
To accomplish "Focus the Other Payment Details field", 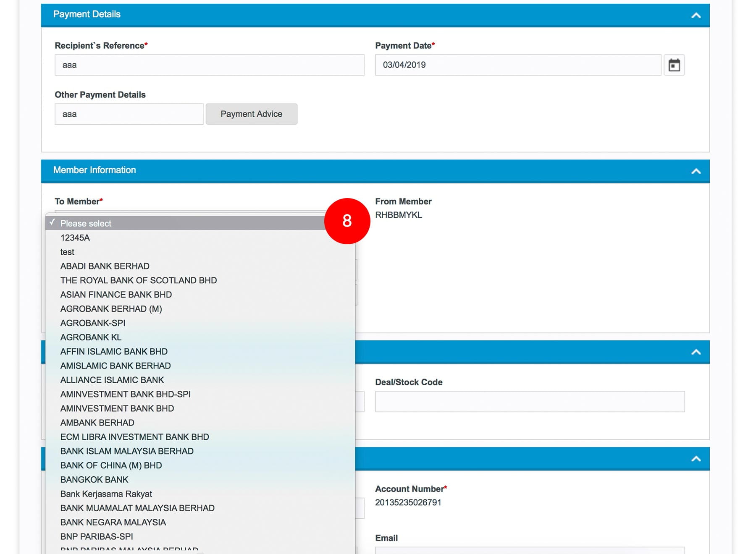I will point(129,114).
